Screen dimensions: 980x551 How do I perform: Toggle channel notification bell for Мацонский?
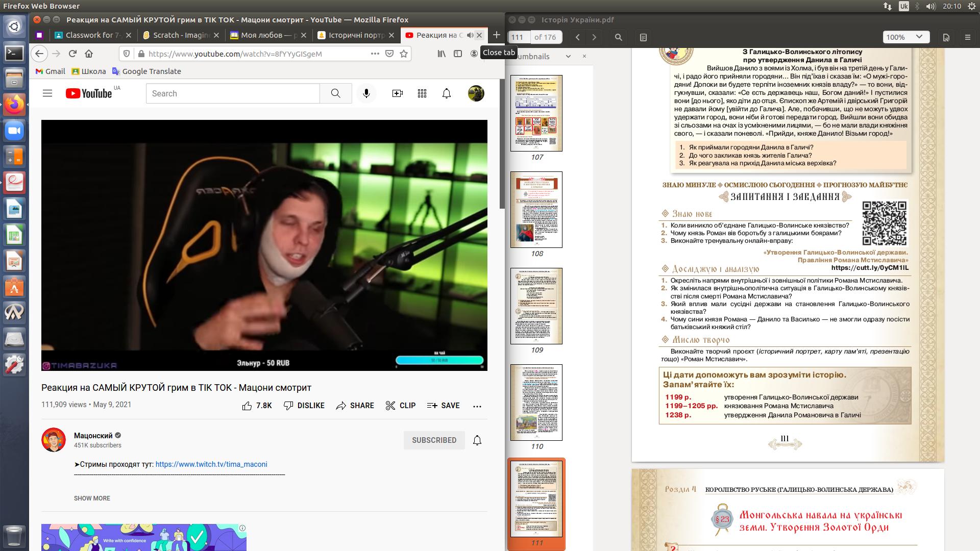click(x=477, y=440)
